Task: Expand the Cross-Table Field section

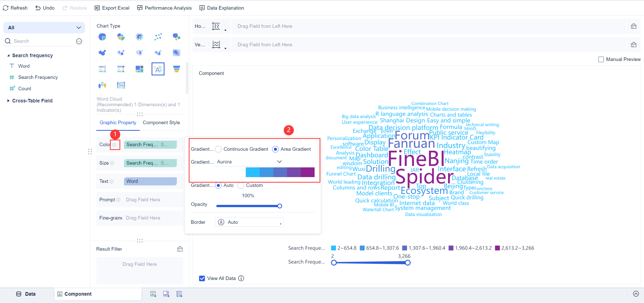Action: pyautogui.click(x=8, y=100)
